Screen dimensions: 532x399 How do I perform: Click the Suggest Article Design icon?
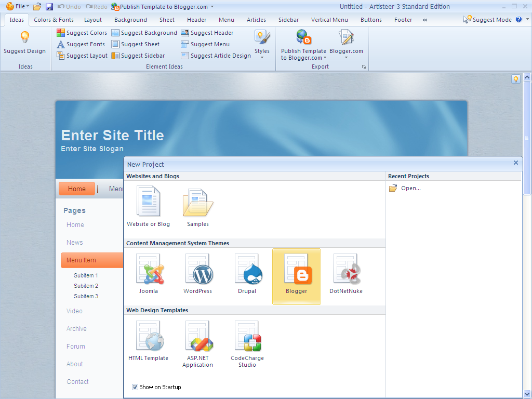(185, 56)
